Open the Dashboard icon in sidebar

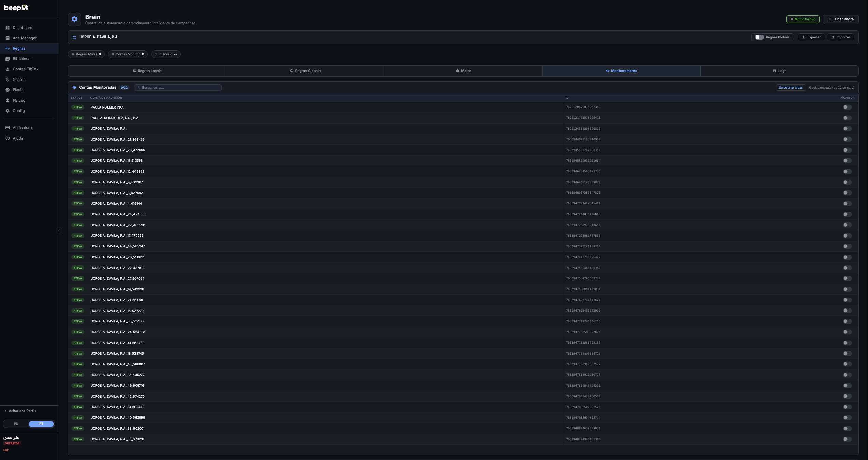pyautogui.click(x=8, y=28)
